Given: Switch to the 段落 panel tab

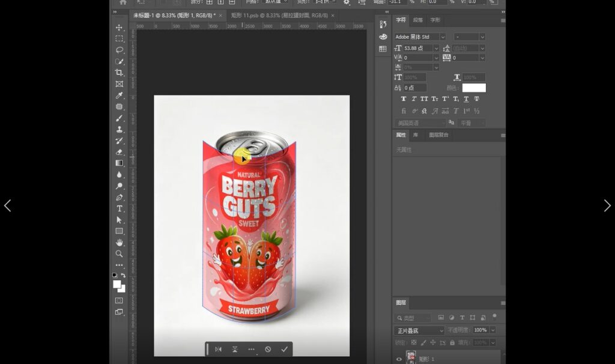Looking at the screenshot, I should click(x=418, y=20).
